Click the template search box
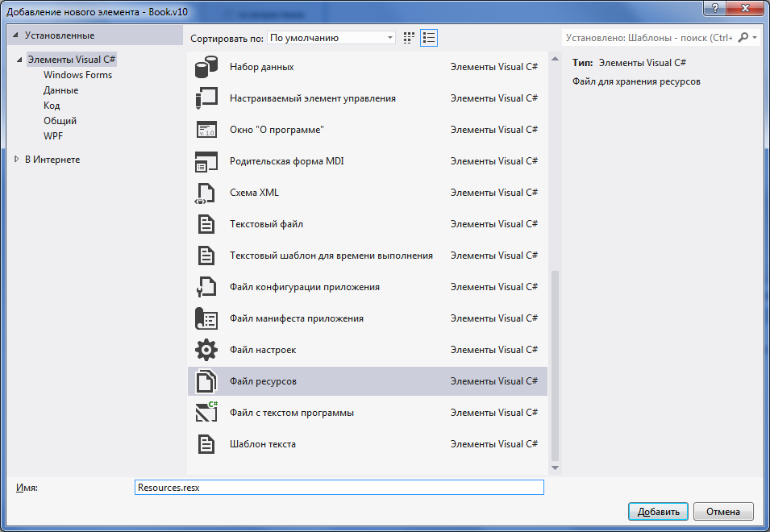The height and width of the screenshot is (532, 770). 649,37
